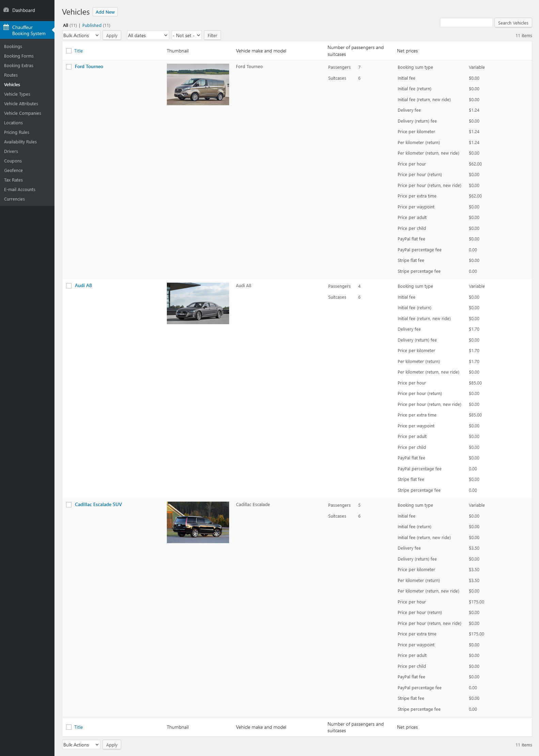This screenshot has height=756, width=539.
Task: Navigate to Vehicle Types menu item
Action: click(17, 94)
